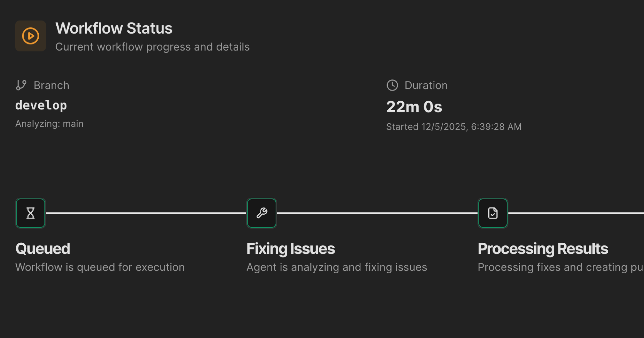Select the branch icon next to Branch label
This screenshot has width=644, height=338.
click(21, 85)
